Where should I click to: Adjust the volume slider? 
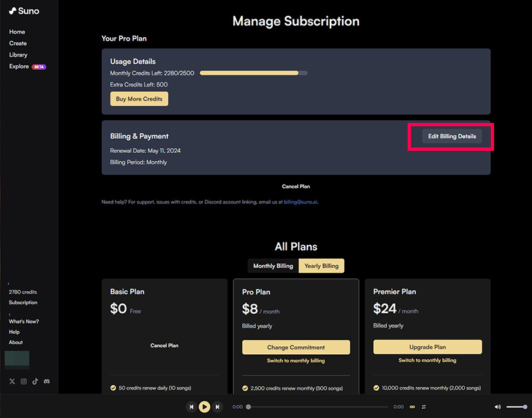pyautogui.click(x=517, y=407)
